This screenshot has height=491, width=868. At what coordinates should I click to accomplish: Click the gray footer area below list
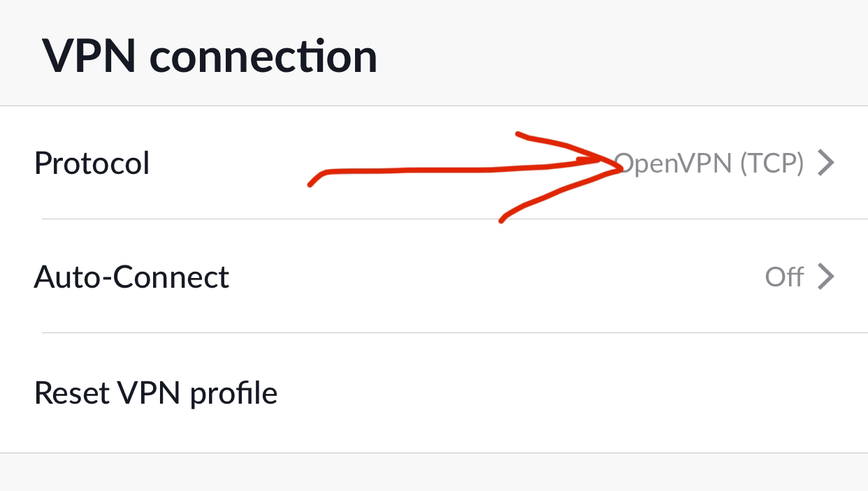pyautogui.click(x=434, y=472)
